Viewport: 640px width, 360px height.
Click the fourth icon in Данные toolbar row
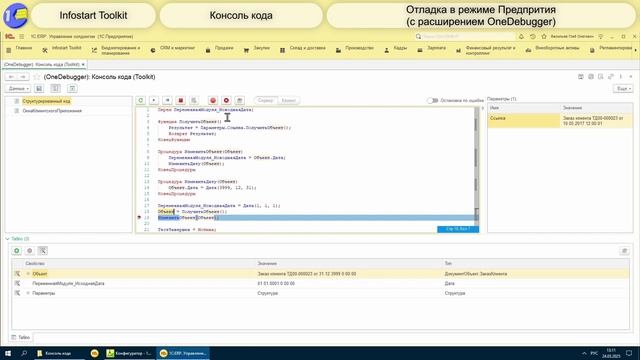point(72,89)
